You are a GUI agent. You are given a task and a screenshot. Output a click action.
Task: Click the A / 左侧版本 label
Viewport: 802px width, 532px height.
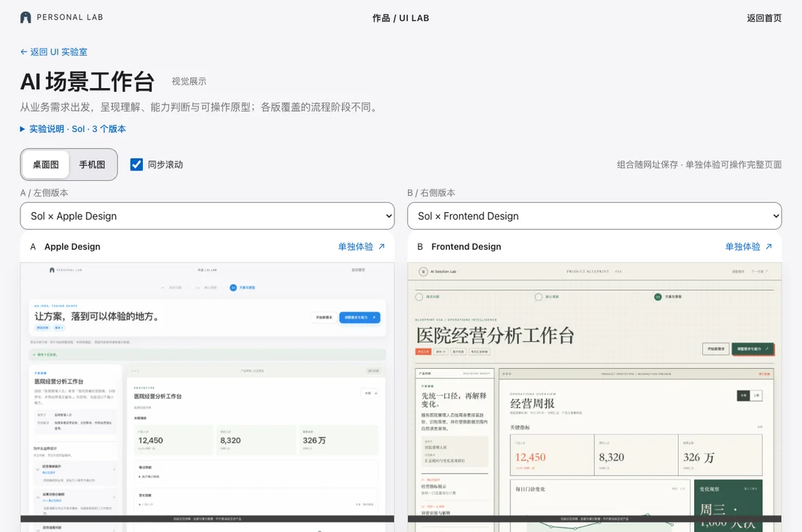click(44, 192)
